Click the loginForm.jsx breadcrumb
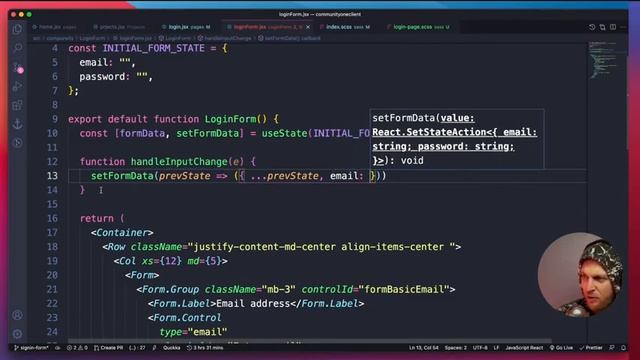This screenshot has height=360, width=640. tap(132, 38)
